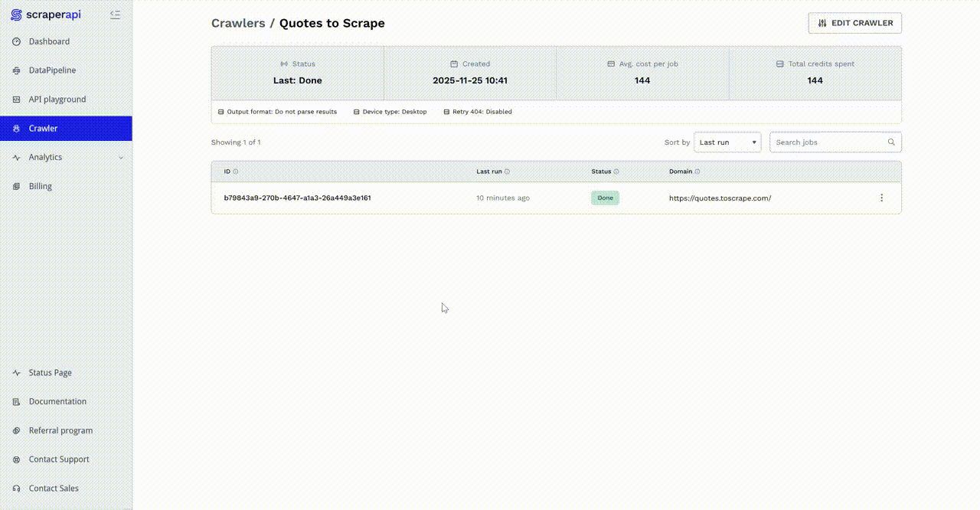Click the Status Page icon
Viewport: 980px width, 510px height.
[17, 373]
